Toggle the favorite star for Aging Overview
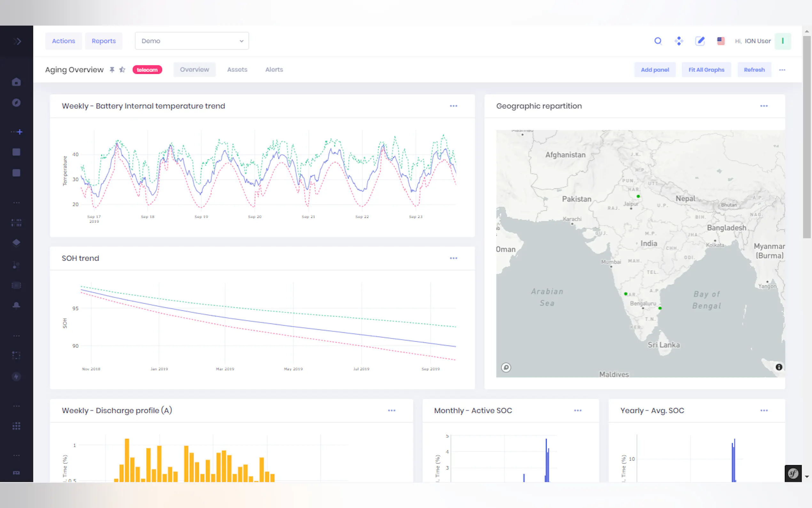The height and width of the screenshot is (508, 812). coord(122,69)
